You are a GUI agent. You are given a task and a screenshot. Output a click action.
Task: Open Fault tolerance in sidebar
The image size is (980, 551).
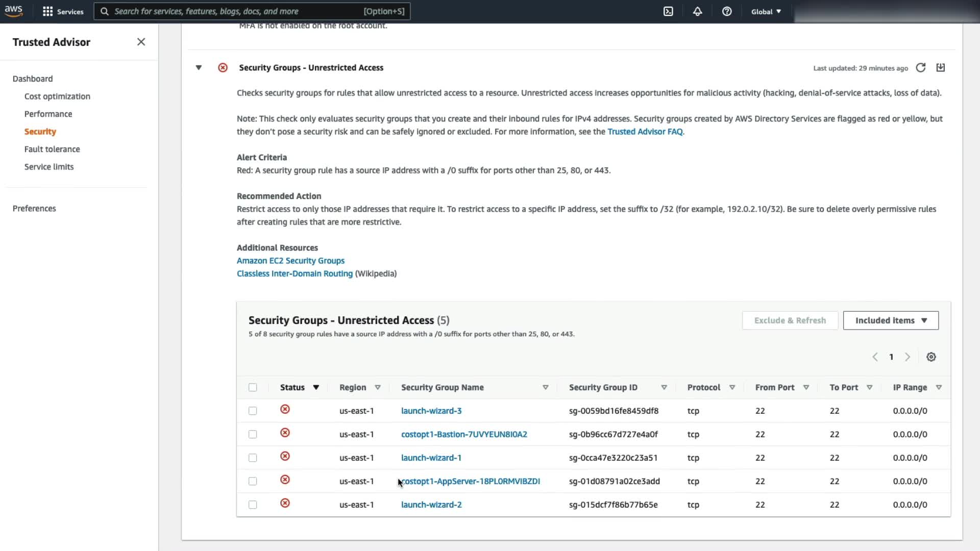tap(52, 149)
